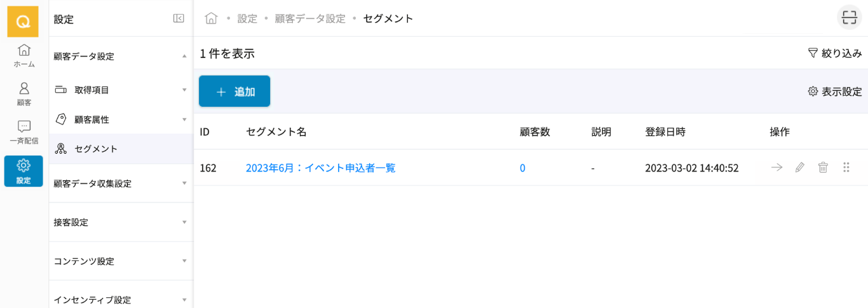Select セグメント in the sidebar
Viewport: 868px width, 308px height.
click(95, 149)
